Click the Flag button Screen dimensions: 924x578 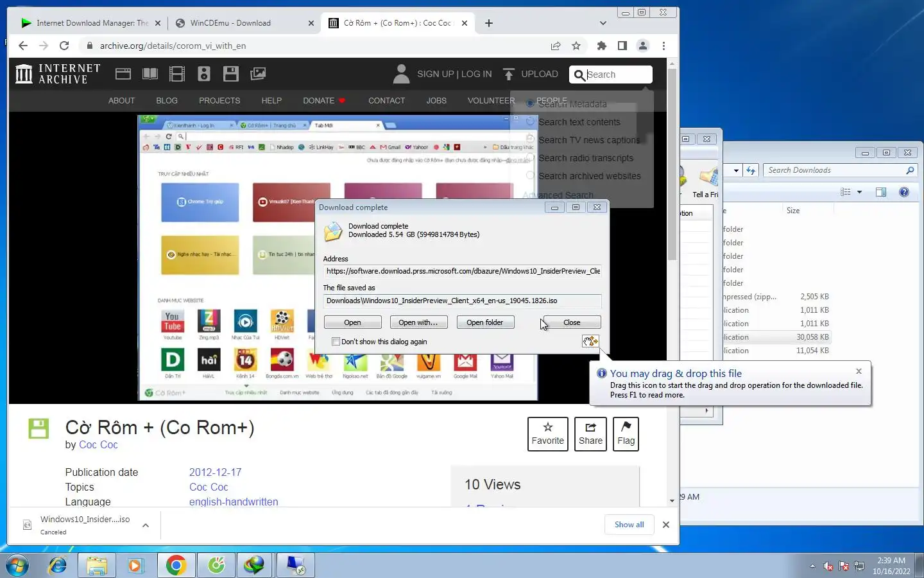[x=626, y=434]
